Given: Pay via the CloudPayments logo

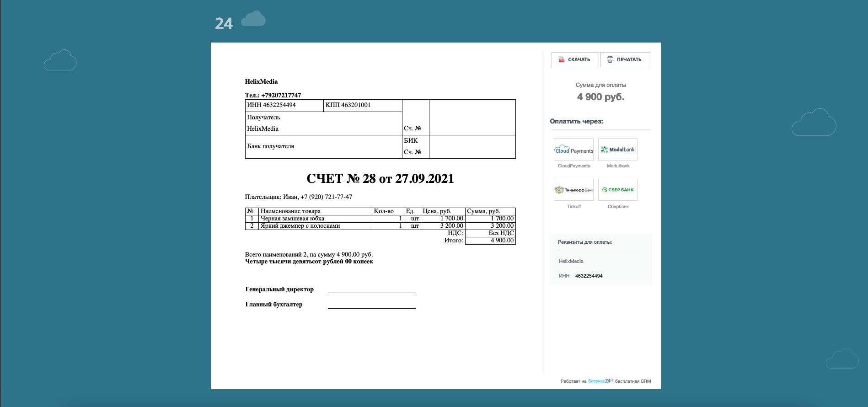Looking at the screenshot, I should click(x=573, y=150).
